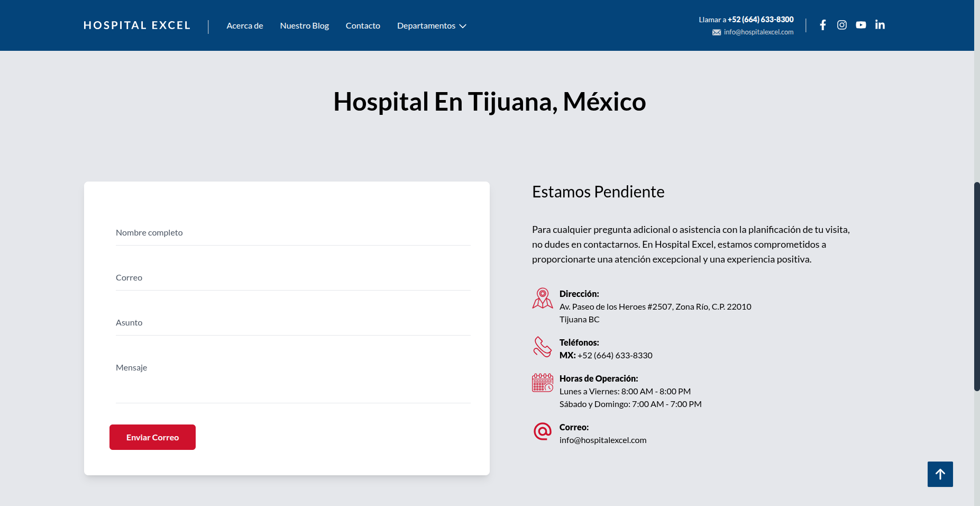
Task: Open the Facebook social icon
Action: (822, 25)
